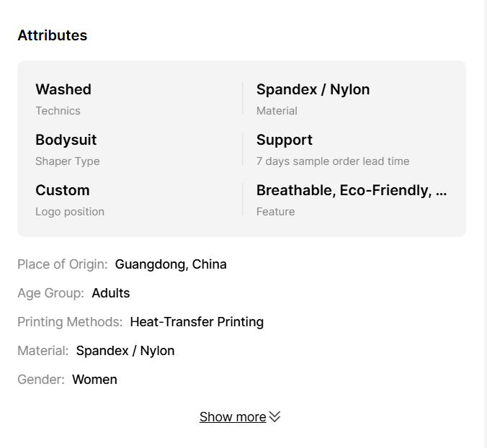The width and height of the screenshot is (487, 448).
Task: Click the Adults age group value
Action: (111, 293)
